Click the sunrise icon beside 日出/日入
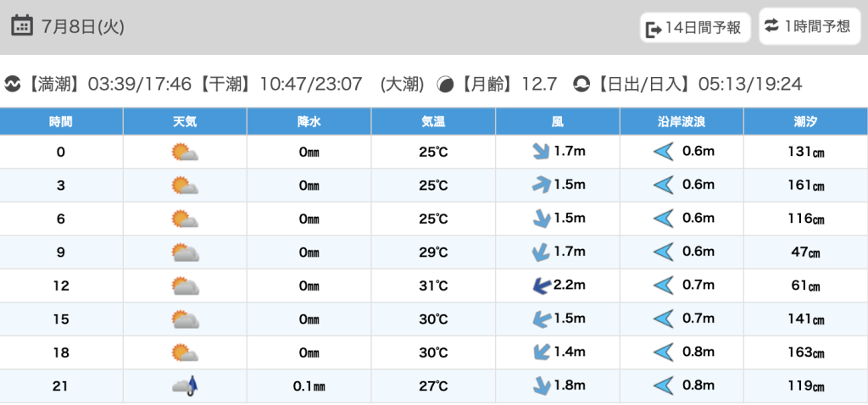The height and width of the screenshot is (405, 868). (581, 84)
